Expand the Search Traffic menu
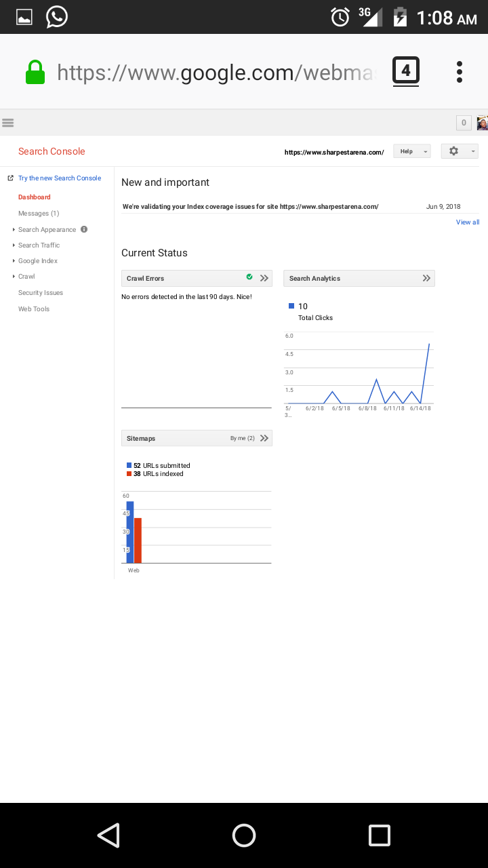This screenshot has height=868, width=488. pyautogui.click(x=39, y=245)
